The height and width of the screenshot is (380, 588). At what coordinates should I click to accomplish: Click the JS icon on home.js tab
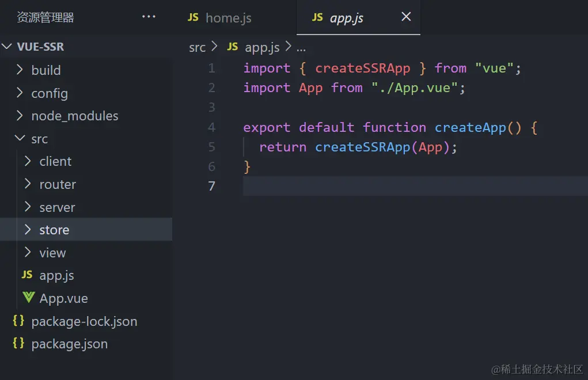coord(193,17)
